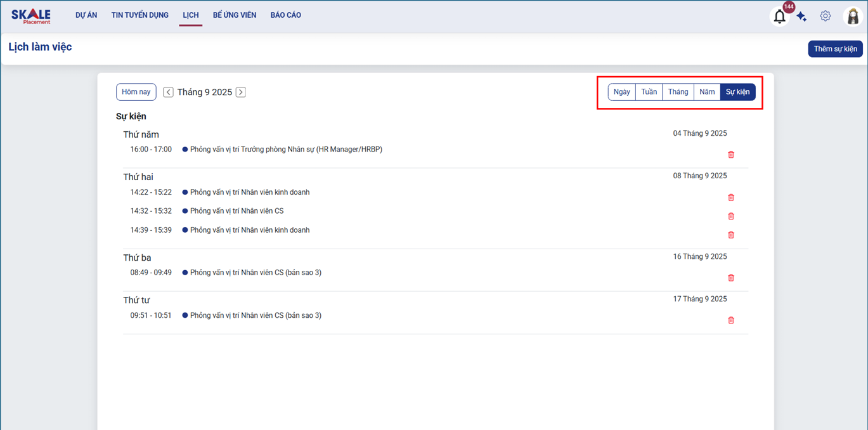Delete the 16:00 - 17:00 HR Manager interview
This screenshot has width=868, height=430.
tap(731, 155)
